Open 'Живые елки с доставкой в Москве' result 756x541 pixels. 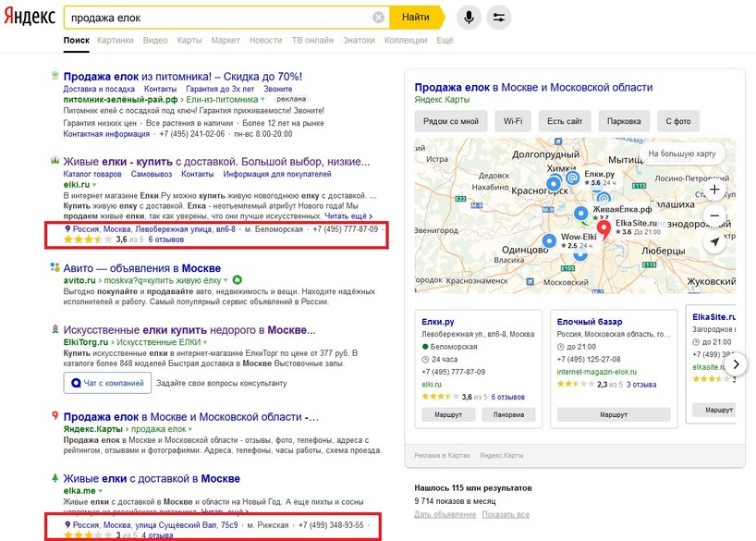click(x=152, y=479)
